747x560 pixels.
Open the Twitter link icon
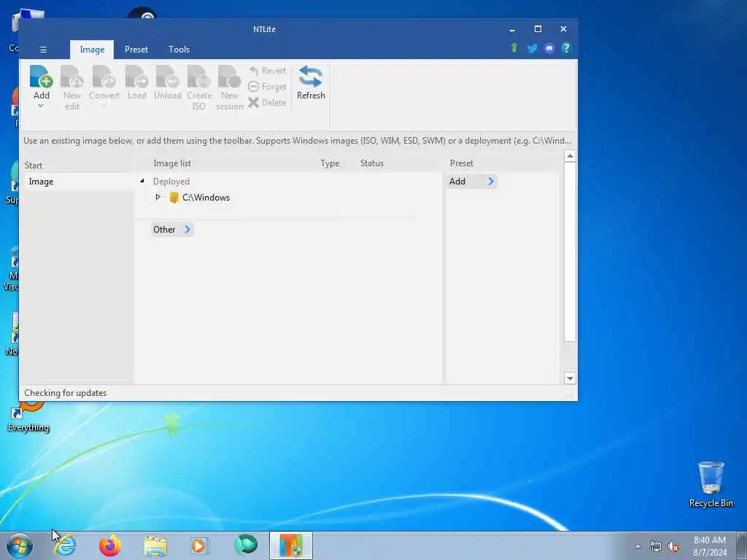pos(532,48)
